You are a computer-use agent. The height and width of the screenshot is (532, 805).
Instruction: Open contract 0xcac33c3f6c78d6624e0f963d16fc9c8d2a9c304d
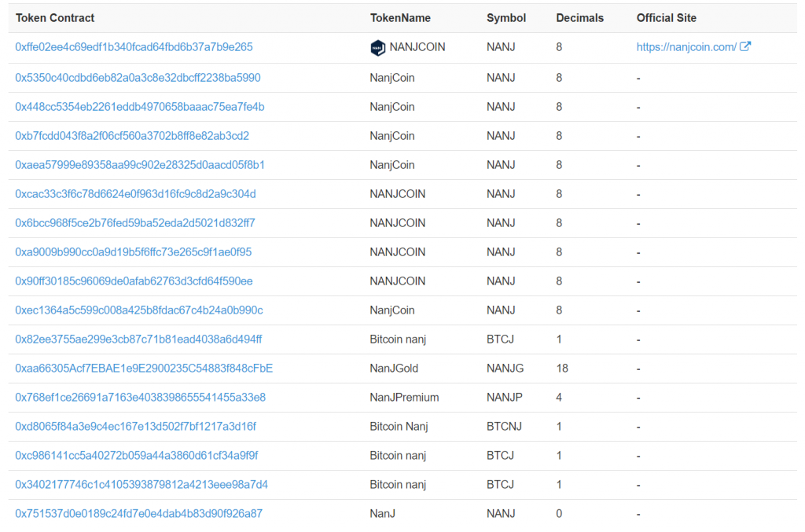click(135, 194)
